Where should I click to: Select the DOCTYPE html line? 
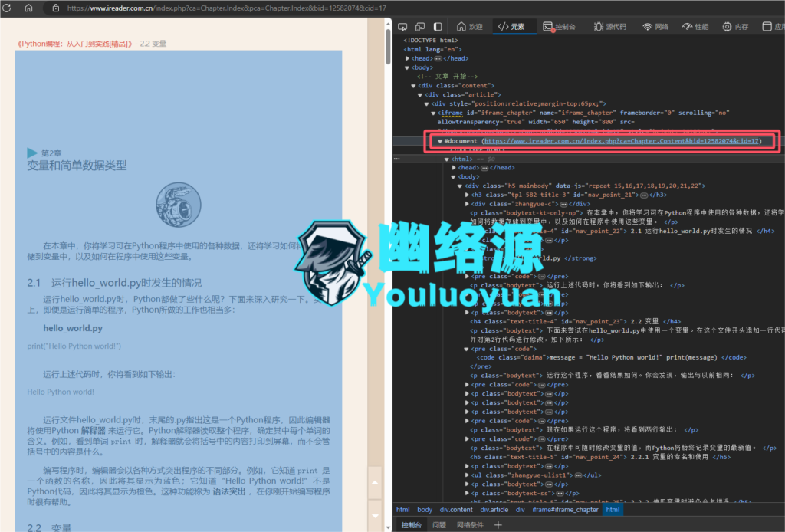(431, 40)
